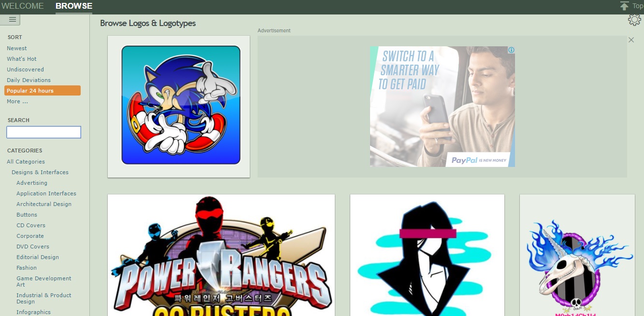644x316 pixels.
Task: Switch to the BROWSE tab
Action: coord(74,6)
